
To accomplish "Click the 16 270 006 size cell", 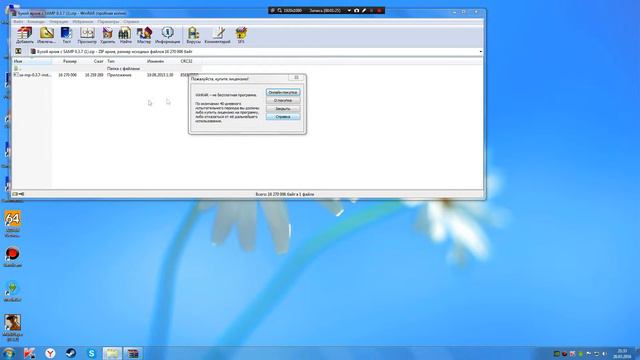I will tap(67, 75).
